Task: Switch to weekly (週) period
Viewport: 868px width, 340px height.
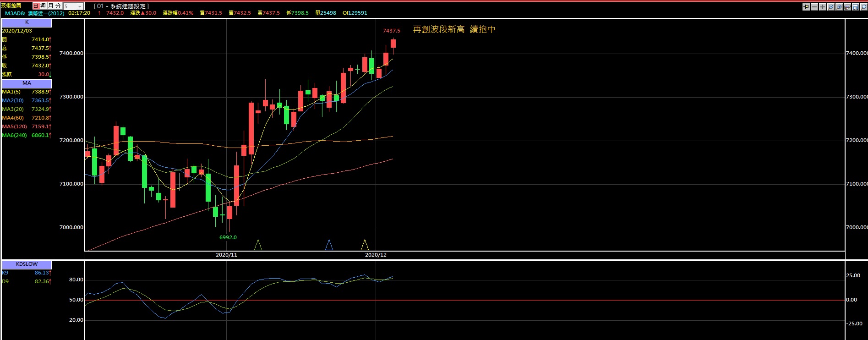Action: tap(43, 6)
